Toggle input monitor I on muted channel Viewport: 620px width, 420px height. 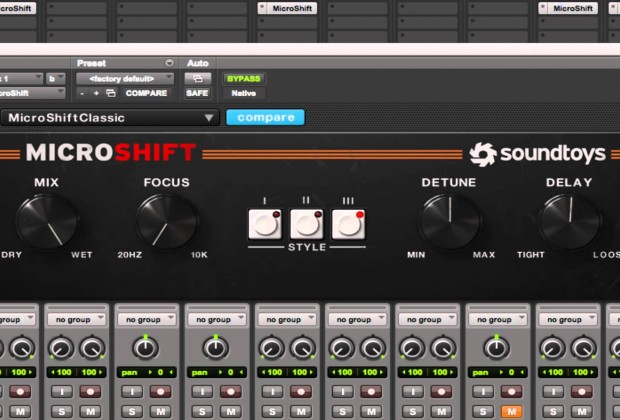click(483, 392)
